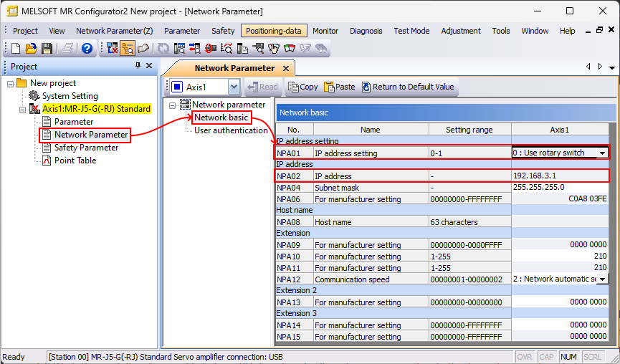The width and height of the screenshot is (620, 364).
Task: Select Parameter under Axis1 in tree
Action: tap(74, 122)
